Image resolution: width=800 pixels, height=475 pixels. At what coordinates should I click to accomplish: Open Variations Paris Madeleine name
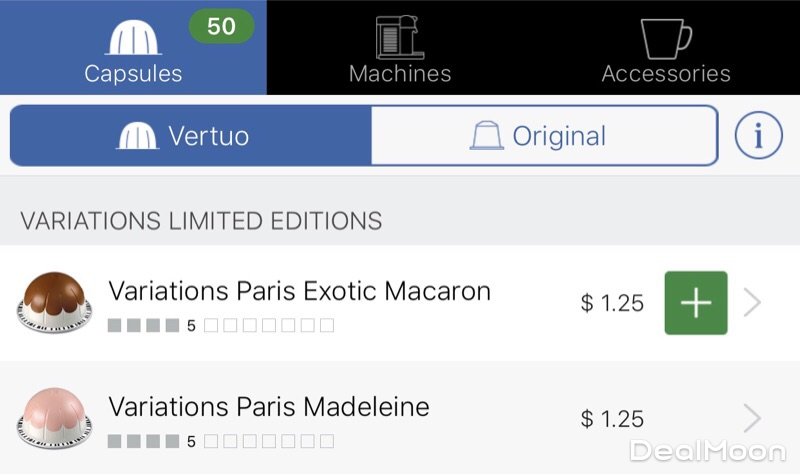coord(268,407)
